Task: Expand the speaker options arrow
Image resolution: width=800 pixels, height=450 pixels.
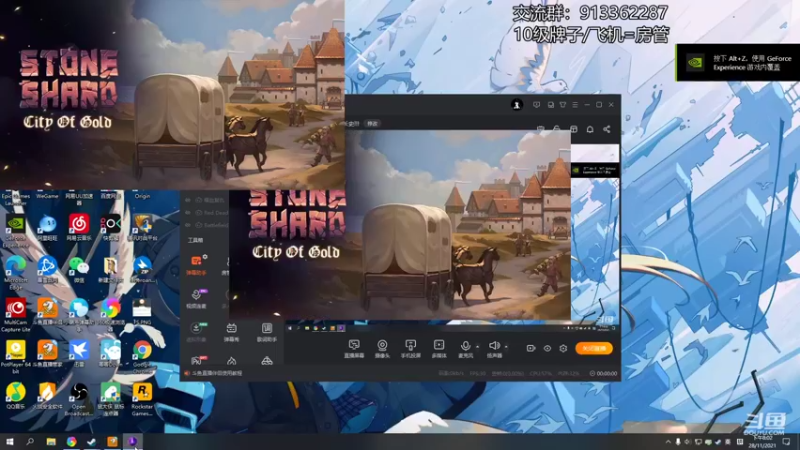Action: tap(506, 347)
